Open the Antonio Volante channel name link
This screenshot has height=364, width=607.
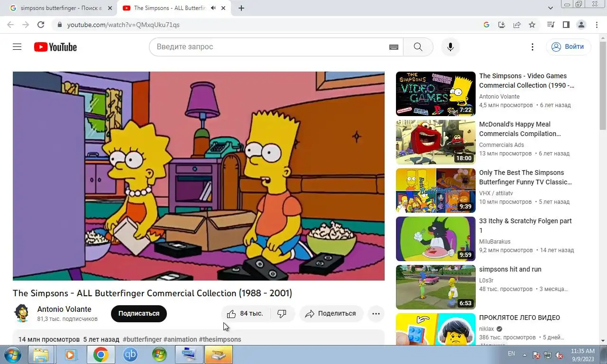[x=64, y=309]
